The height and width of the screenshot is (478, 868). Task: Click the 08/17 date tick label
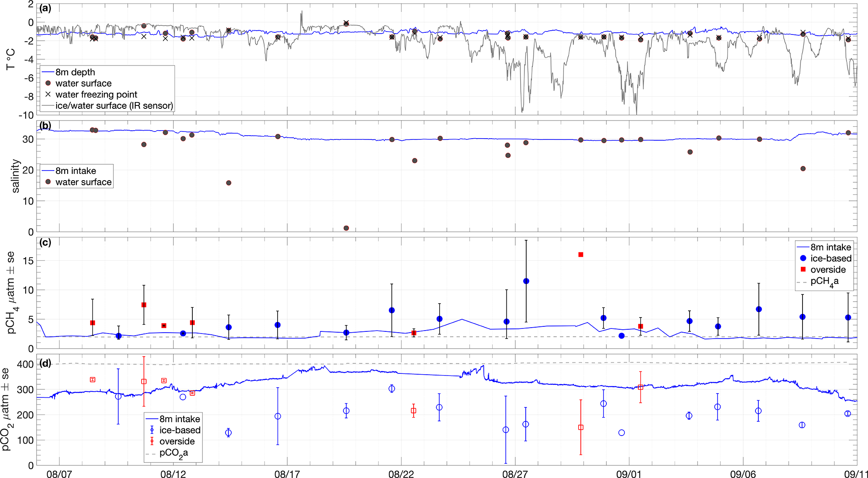pyautogui.click(x=287, y=474)
